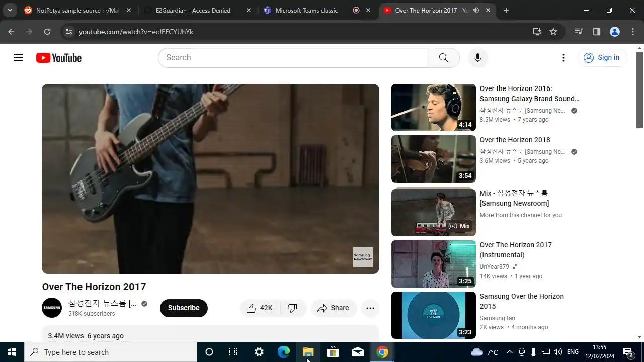Go to the YouTube home logo
Viewport: 644px width, 362px height.
tap(59, 58)
